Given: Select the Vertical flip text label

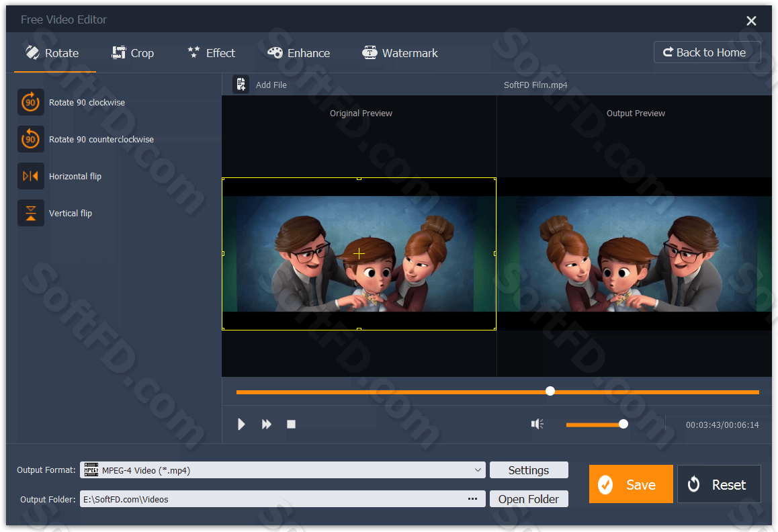Looking at the screenshot, I should point(71,214).
